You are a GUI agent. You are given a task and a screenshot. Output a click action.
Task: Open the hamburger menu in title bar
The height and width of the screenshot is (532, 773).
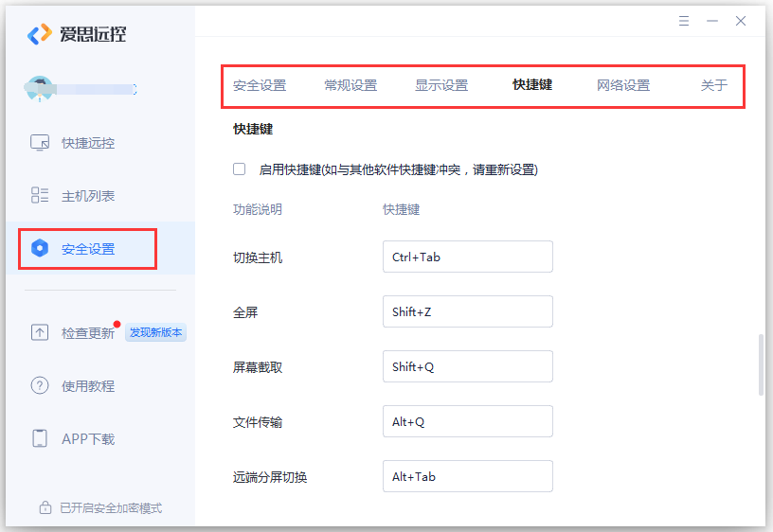(x=684, y=21)
